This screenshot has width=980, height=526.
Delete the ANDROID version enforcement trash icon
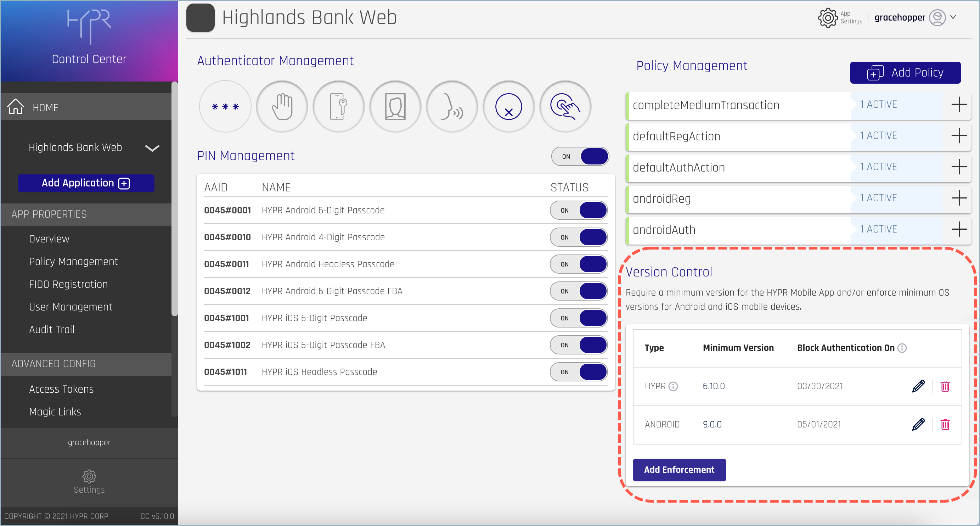coord(945,424)
